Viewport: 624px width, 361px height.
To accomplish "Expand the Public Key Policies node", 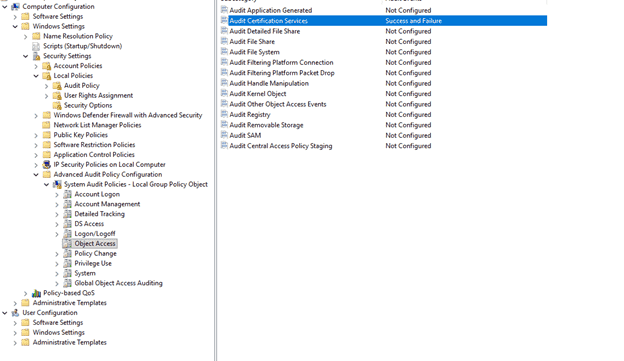I will [x=36, y=135].
